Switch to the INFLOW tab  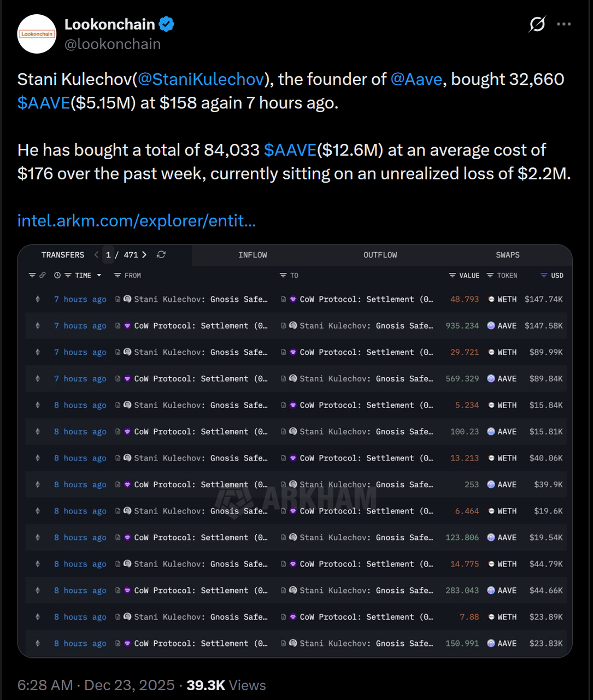(253, 255)
